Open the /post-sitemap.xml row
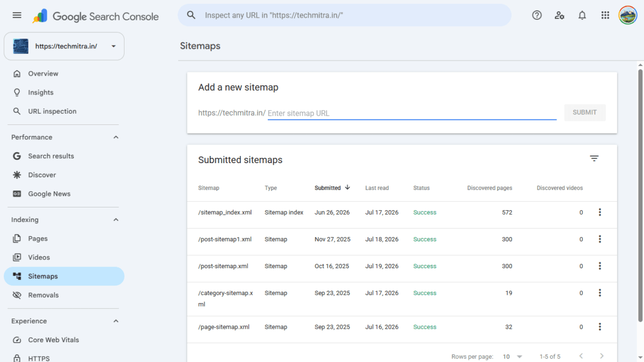This screenshot has width=644, height=362. (x=402, y=268)
